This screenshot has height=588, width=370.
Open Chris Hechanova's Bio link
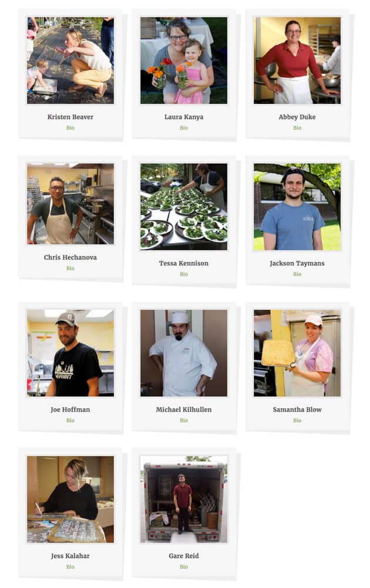[70, 268]
